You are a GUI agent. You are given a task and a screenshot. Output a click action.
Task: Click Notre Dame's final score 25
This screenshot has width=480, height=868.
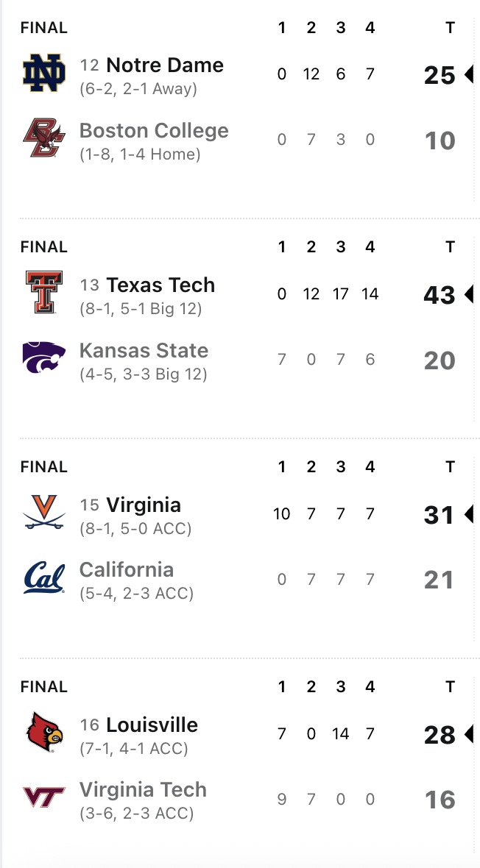[440, 75]
